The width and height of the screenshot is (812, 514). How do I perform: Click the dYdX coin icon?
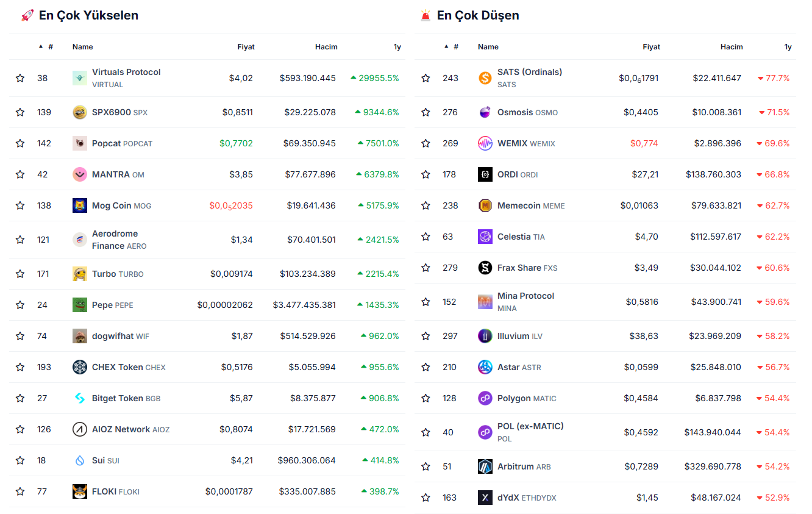(485, 498)
